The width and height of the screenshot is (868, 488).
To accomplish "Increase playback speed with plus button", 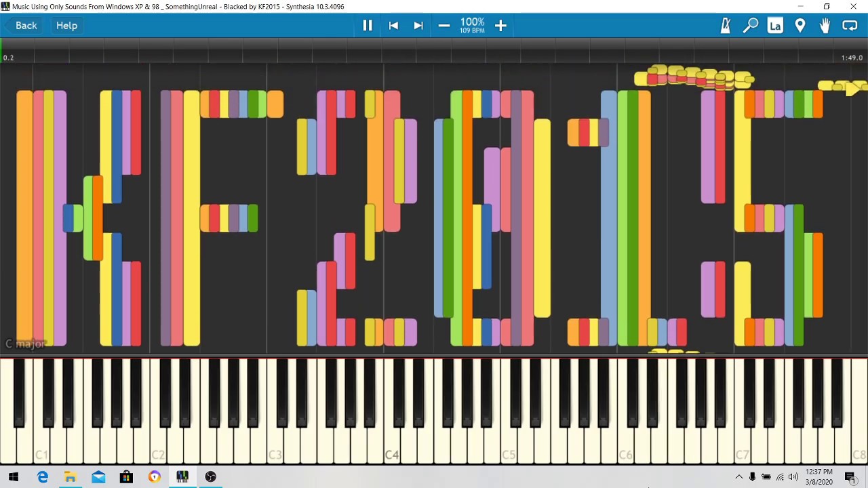I will coord(500,25).
